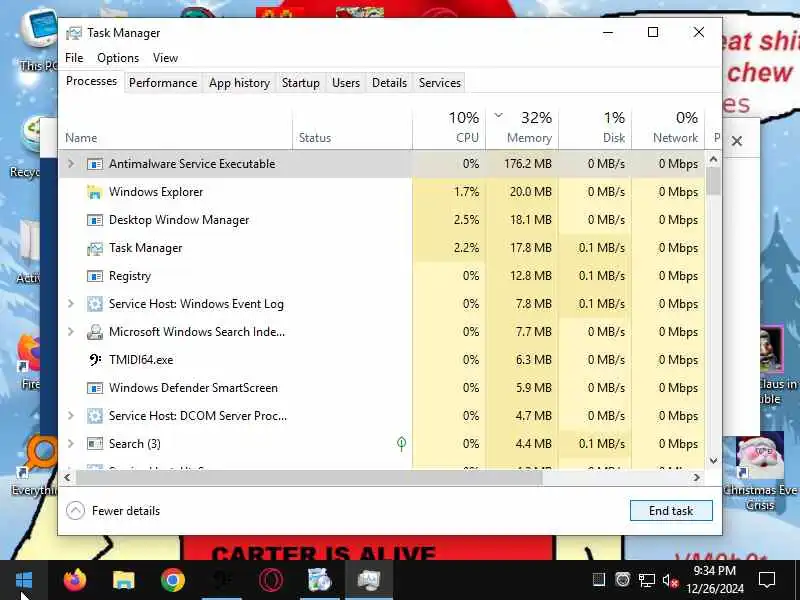This screenshot has height=600, width=800.
Task: Switch to the Details tab
Action: pyautogui.click(x=389, y=83)
